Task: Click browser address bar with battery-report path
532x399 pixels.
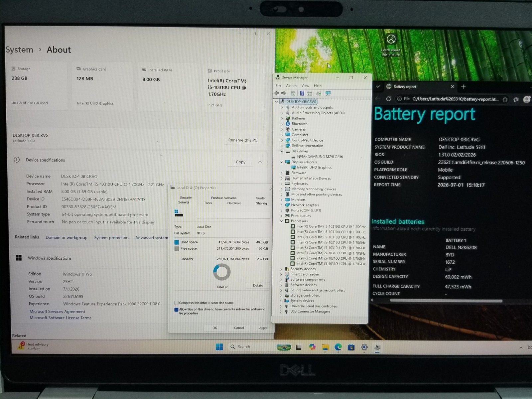Action: (452, 99)
